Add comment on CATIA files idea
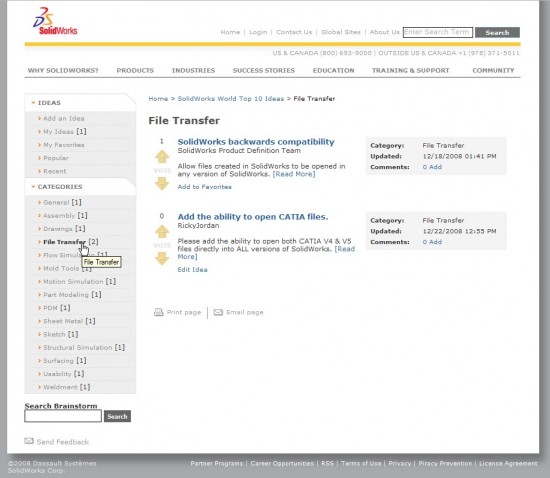Viewport: 550px width, 478px height. [x=435, y=242]
